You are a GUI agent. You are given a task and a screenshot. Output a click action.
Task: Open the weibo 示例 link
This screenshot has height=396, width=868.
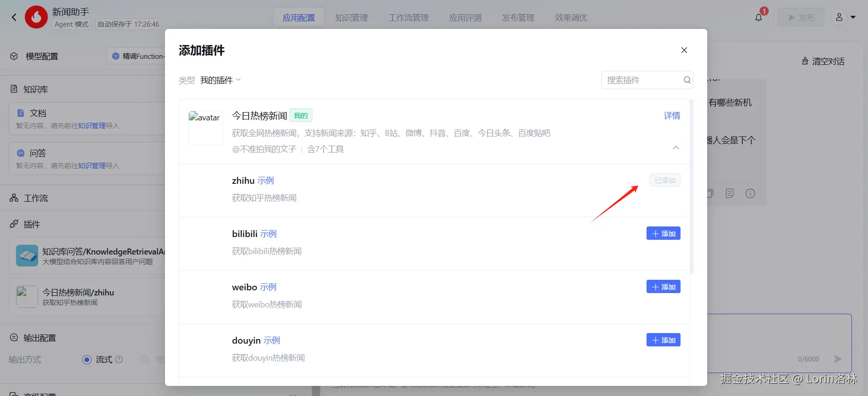coord(268,287)
